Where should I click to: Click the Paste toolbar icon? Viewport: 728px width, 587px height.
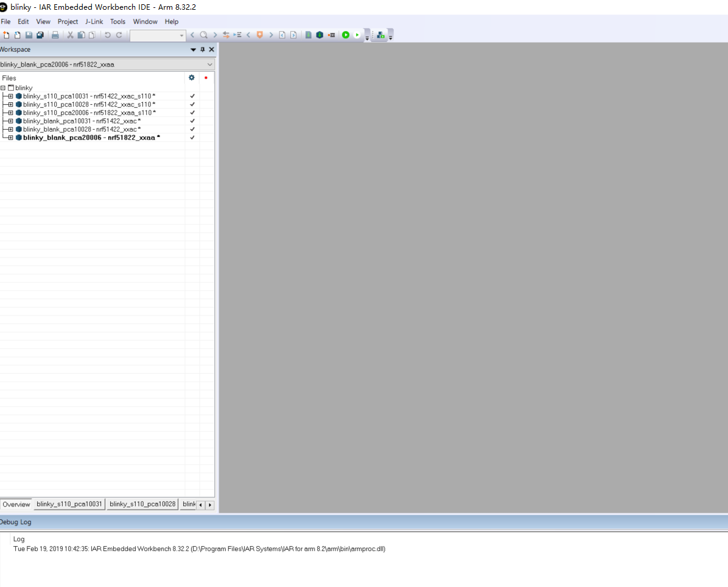pos(93,35)
